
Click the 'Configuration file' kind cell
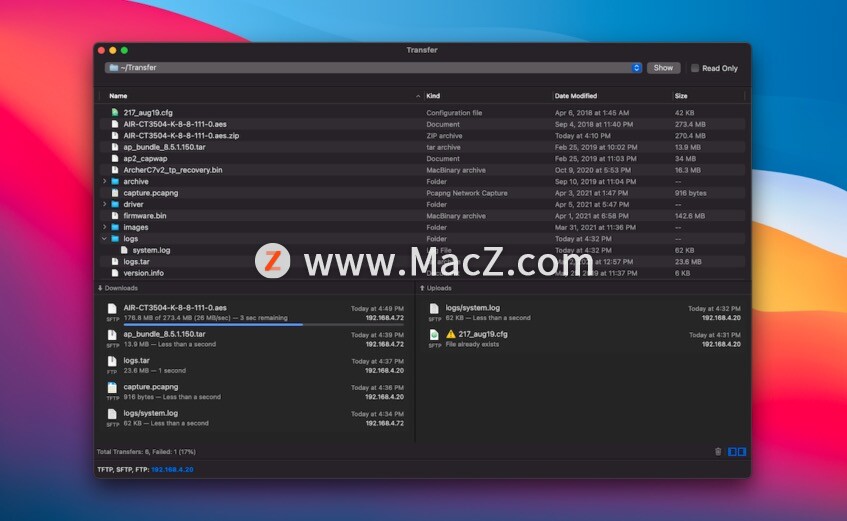tap(454, 112)
